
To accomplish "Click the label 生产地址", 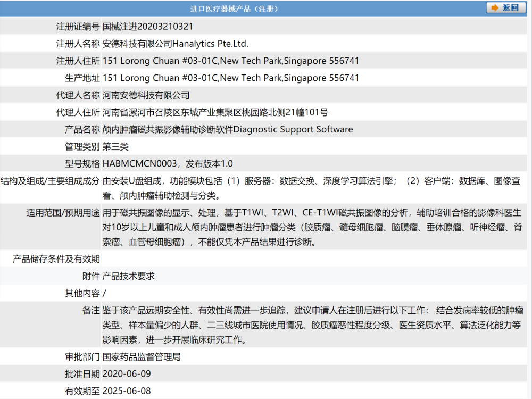I will [82, 78].
